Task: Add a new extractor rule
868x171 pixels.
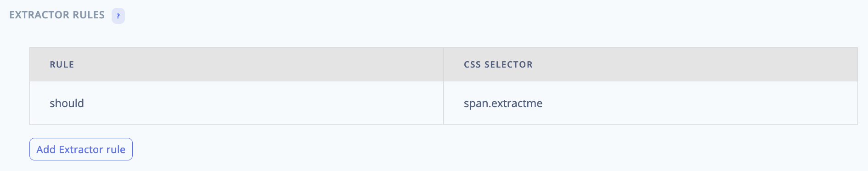Action: [x=81, y=149]
